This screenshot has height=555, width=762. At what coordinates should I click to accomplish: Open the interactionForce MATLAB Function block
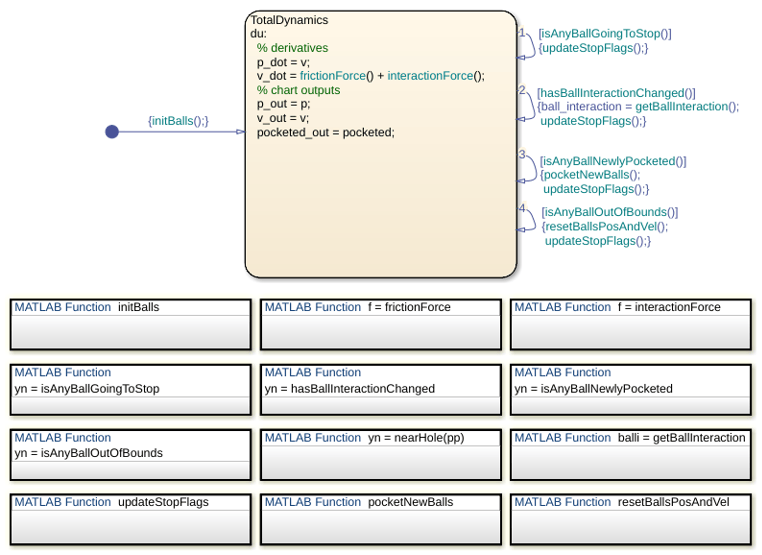point(631,324)
